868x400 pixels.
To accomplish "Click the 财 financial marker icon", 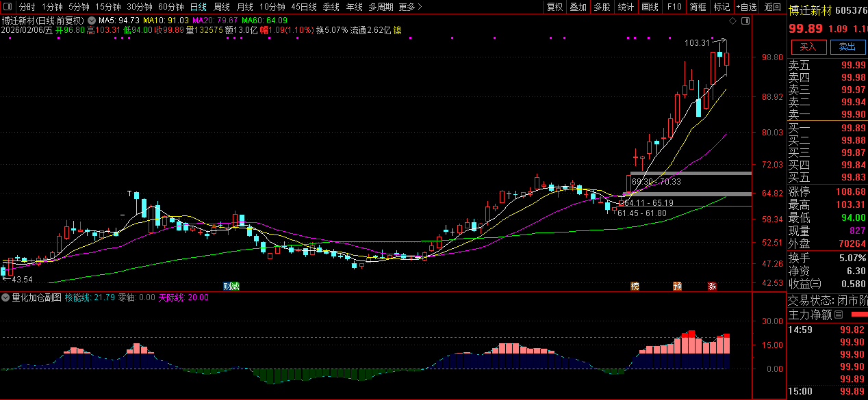I will click(x=227, y=286).
